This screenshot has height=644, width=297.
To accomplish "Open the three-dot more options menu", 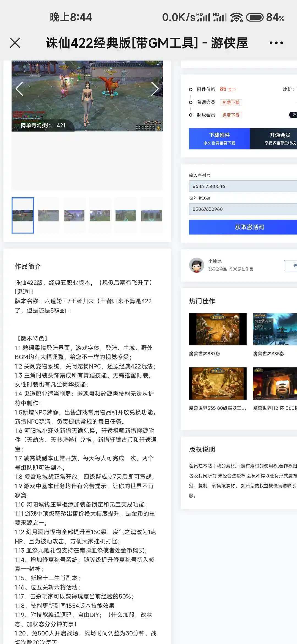I will tap(276, 43).
